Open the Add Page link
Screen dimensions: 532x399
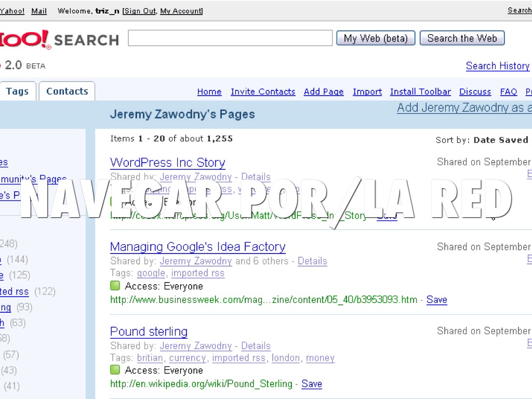(x=324, y=92)
